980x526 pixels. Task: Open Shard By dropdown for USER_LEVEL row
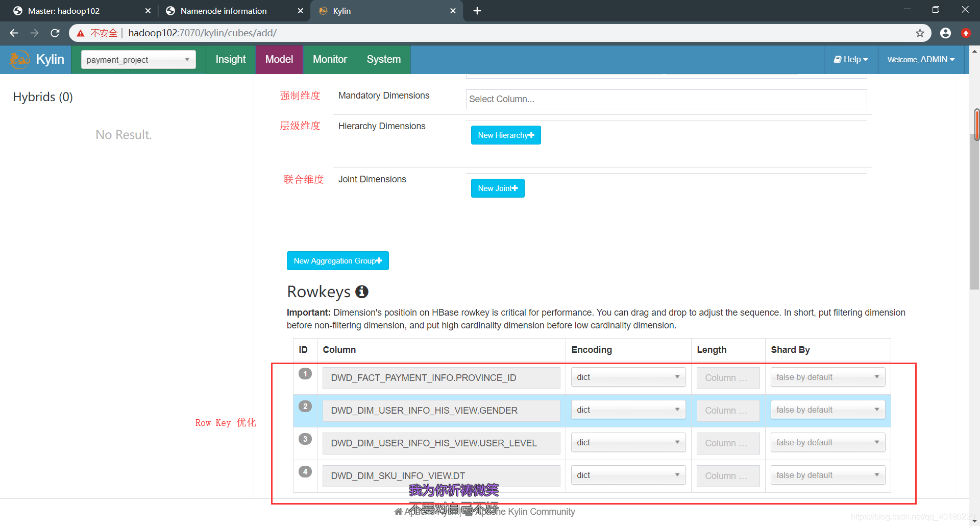[828, 443]
